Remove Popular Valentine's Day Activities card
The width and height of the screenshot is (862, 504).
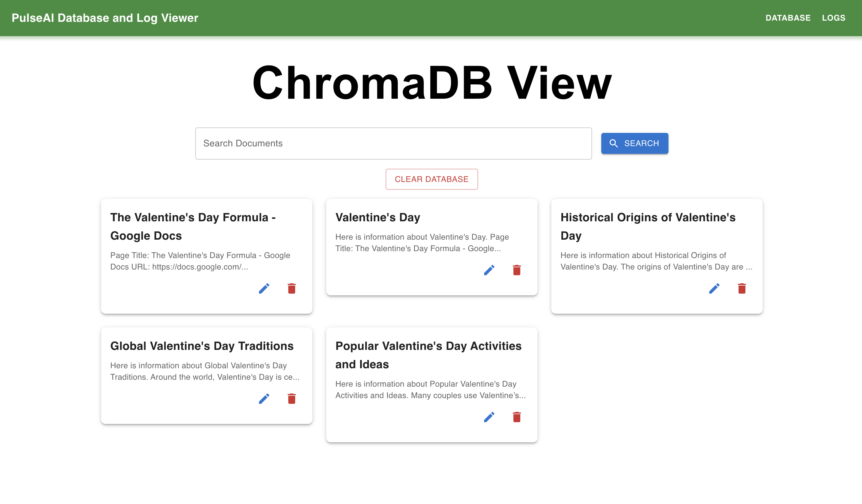[x=517, y=417]
